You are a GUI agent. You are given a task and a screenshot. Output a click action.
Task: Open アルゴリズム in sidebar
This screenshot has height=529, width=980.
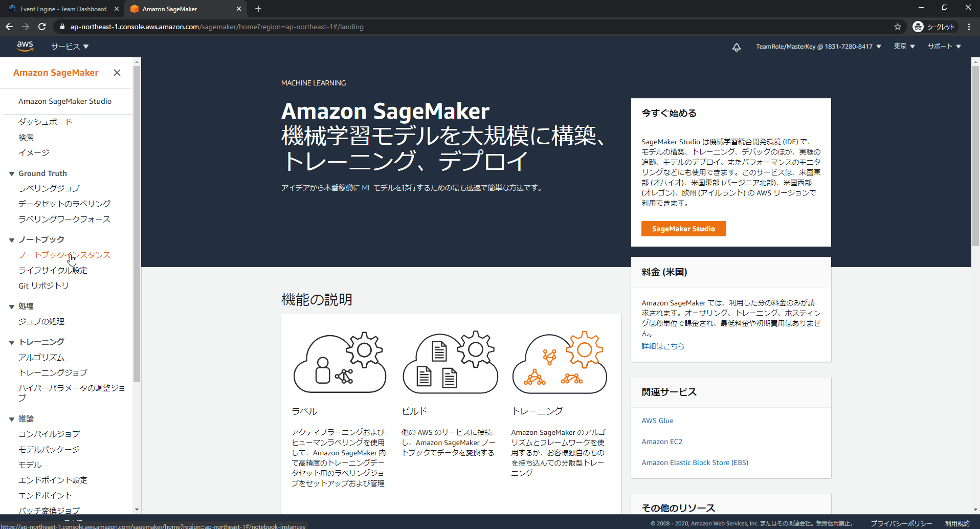41,357
